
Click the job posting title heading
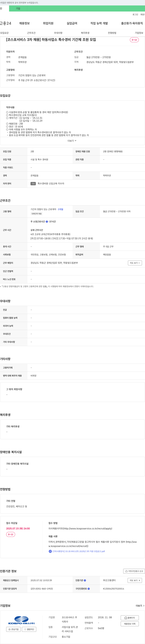(x=51, y=40)
